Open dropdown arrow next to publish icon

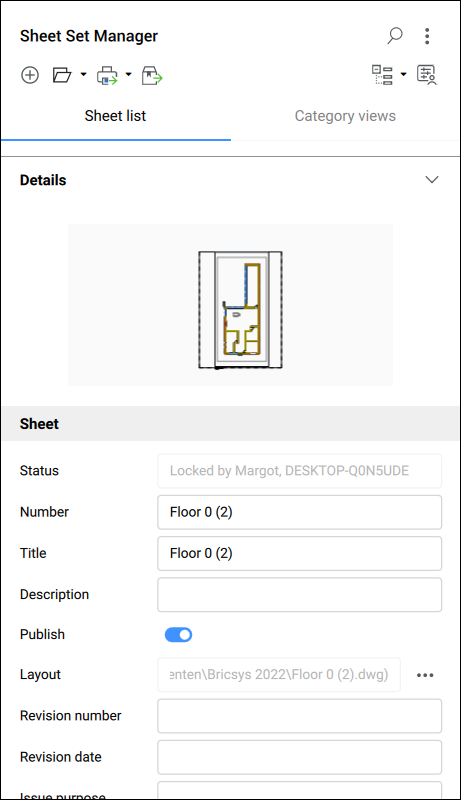coord(129,74)
